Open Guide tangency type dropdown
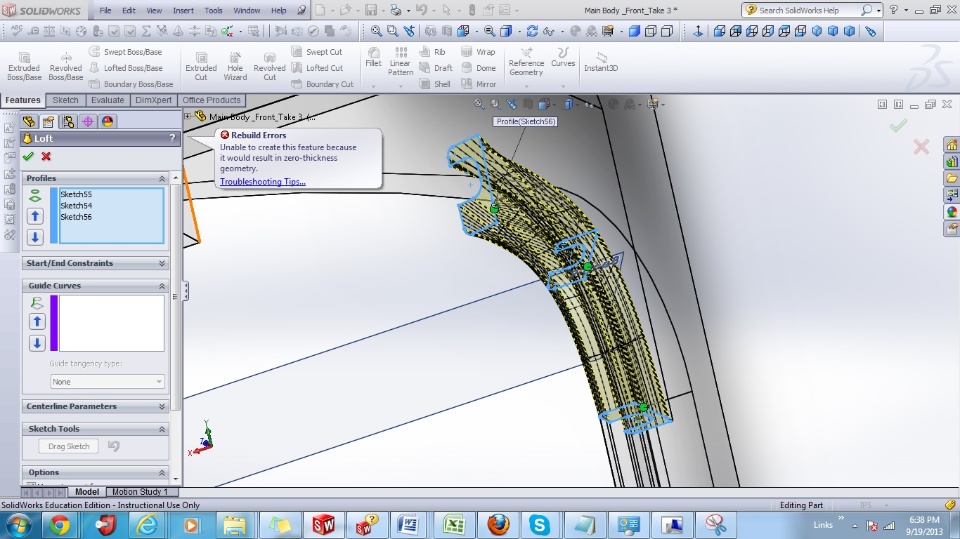The width and height of the screenshot is (960, 539). (107, 382)
